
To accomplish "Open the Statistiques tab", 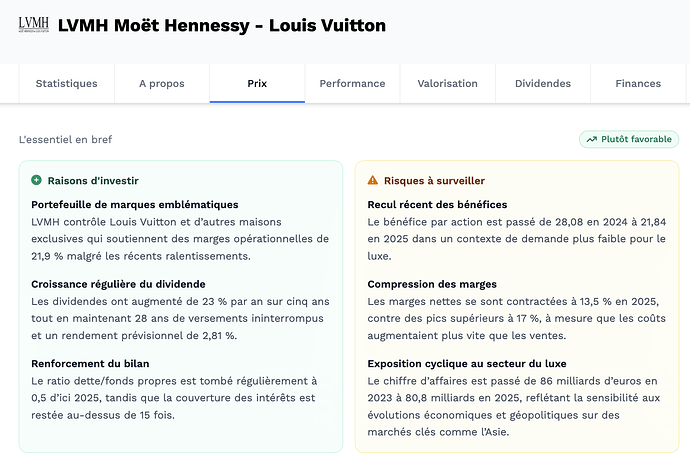I will (x=66, y=83).
